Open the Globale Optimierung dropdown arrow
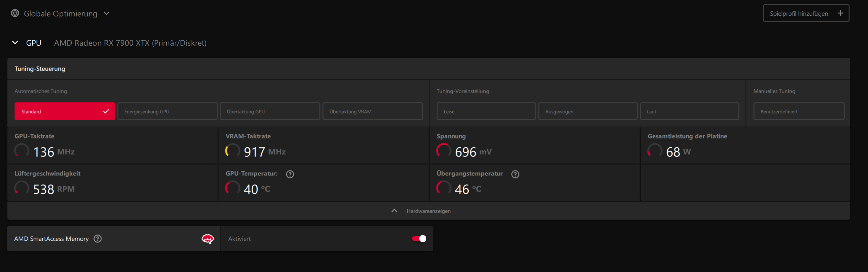 pyautogui.click(x=107, y=14)
